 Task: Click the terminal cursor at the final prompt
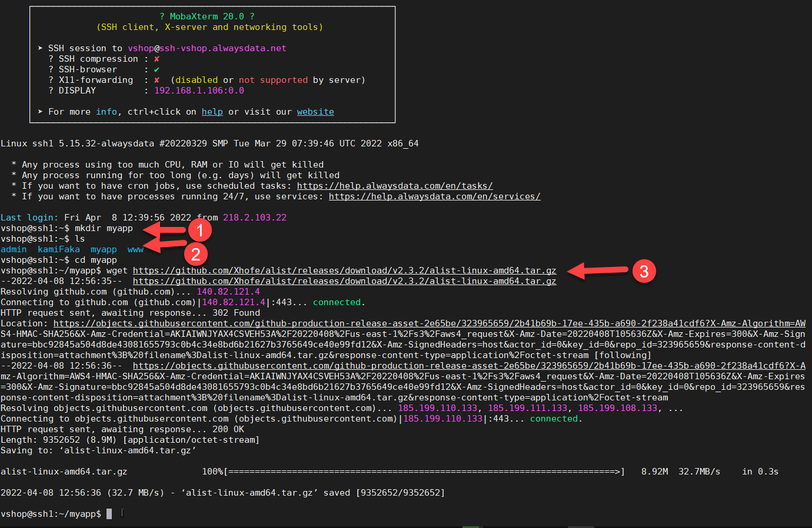(x=109, y=514)
